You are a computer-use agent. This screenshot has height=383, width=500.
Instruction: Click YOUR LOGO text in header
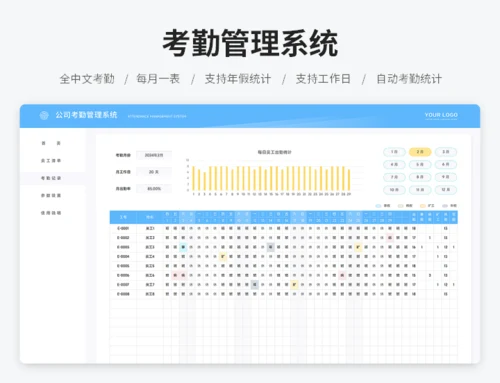tap(441, 115)
